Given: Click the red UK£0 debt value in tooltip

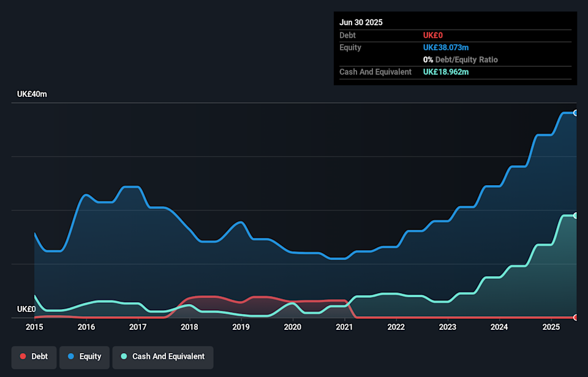Looking at the screenshot, I should [x=432, y=35].
